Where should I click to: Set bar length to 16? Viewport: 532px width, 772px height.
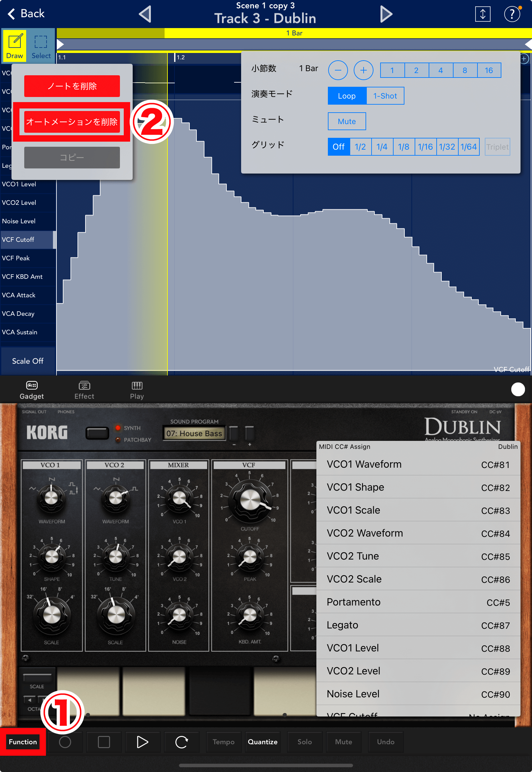tap(489, 70)
